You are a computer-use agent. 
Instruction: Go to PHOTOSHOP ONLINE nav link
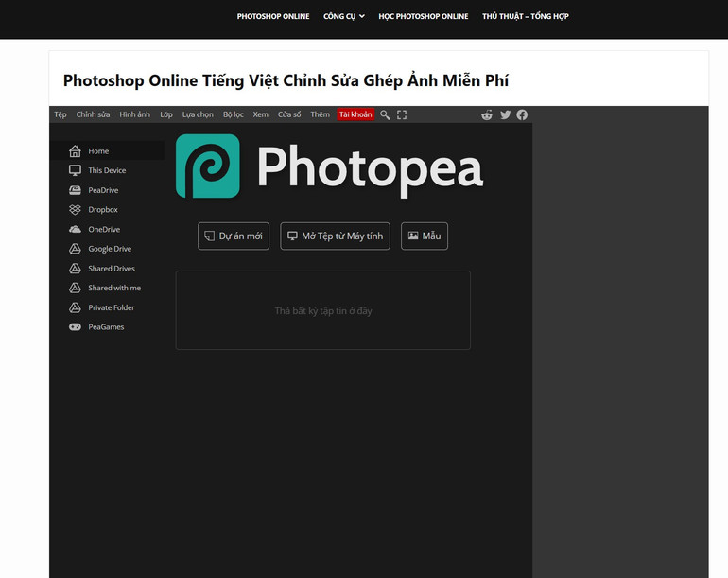click(x=273, y=16)
